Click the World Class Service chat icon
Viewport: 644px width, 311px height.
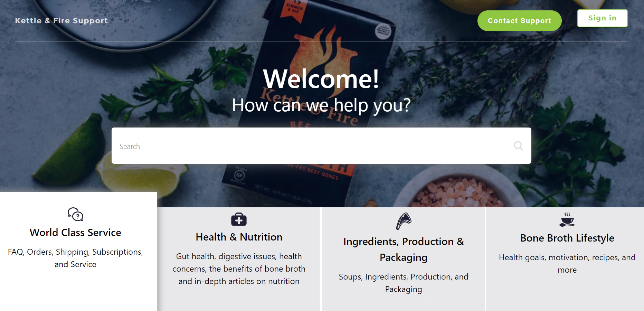pos(75,214)
